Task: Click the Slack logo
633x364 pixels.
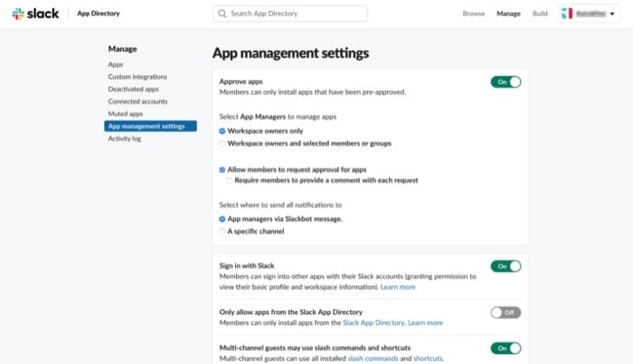Action: tap(35, 14)
